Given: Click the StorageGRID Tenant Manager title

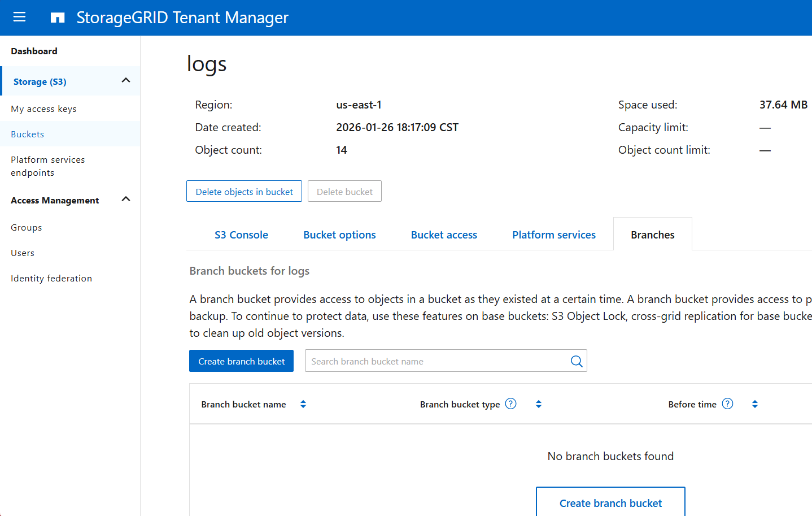Looking at the screenshot, I should [182, 18].
